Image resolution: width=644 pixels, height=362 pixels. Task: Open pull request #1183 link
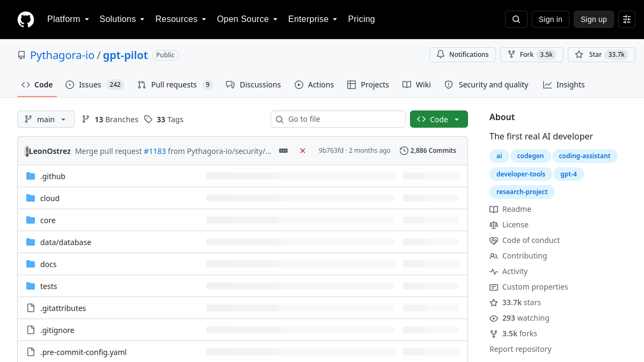[x=155, y=151]
